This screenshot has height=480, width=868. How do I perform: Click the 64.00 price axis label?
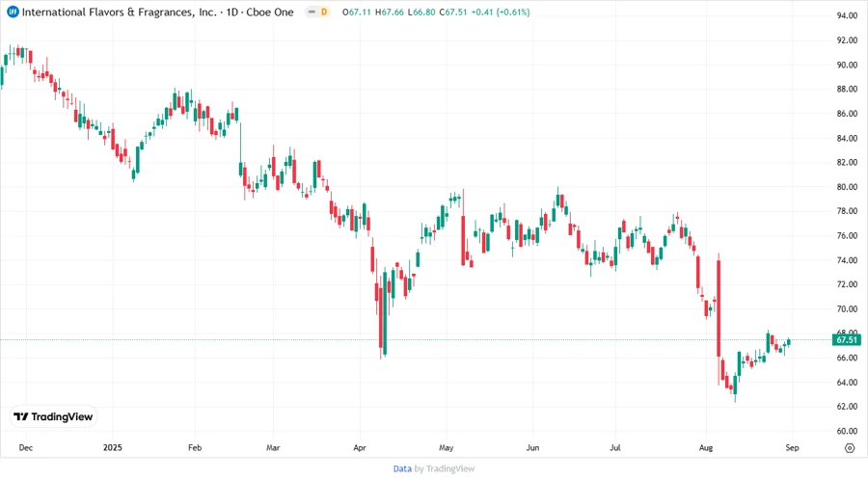click(847, 382)
